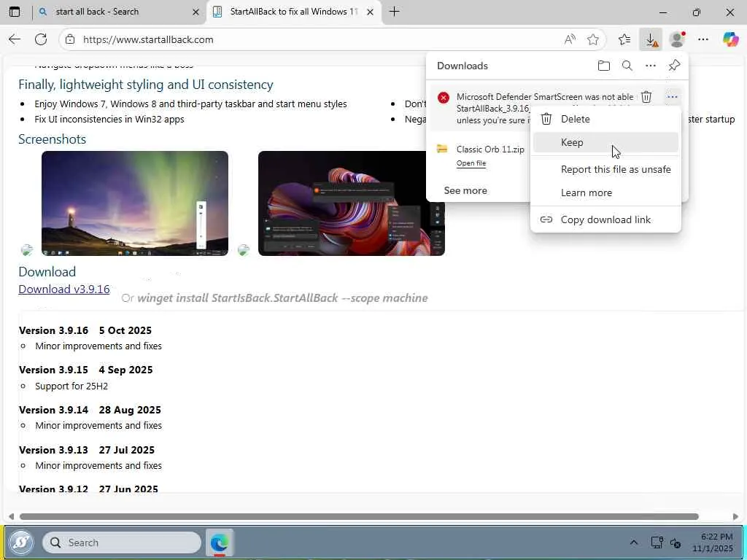747x560 pixels.
Task: Click See more in Downloads panel
Action: click(465, 190)
